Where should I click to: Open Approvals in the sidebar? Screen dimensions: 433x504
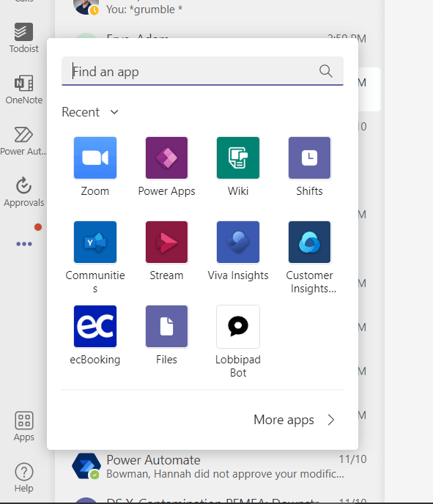pyautogui.click(x=23, y=192)
